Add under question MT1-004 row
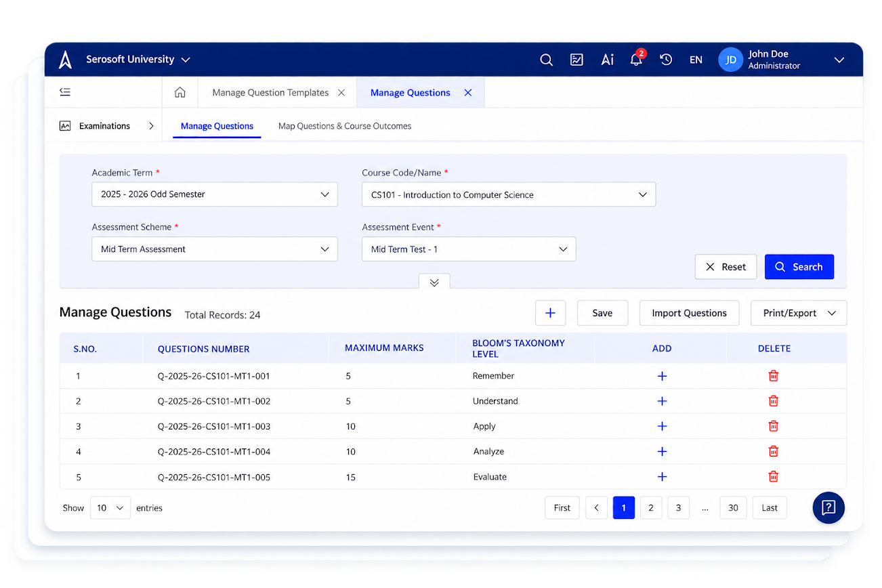This screenshot has height=588, width=882. click(662, 451)
